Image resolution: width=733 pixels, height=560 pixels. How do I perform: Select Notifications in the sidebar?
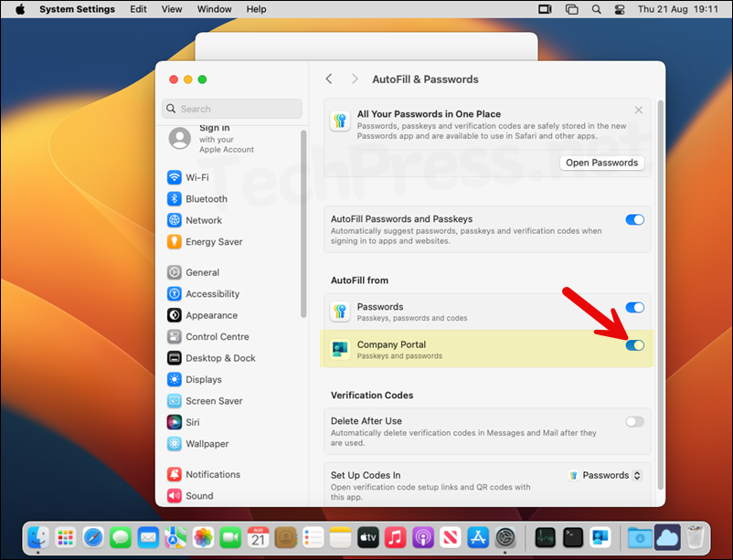(x=204, y=474)
